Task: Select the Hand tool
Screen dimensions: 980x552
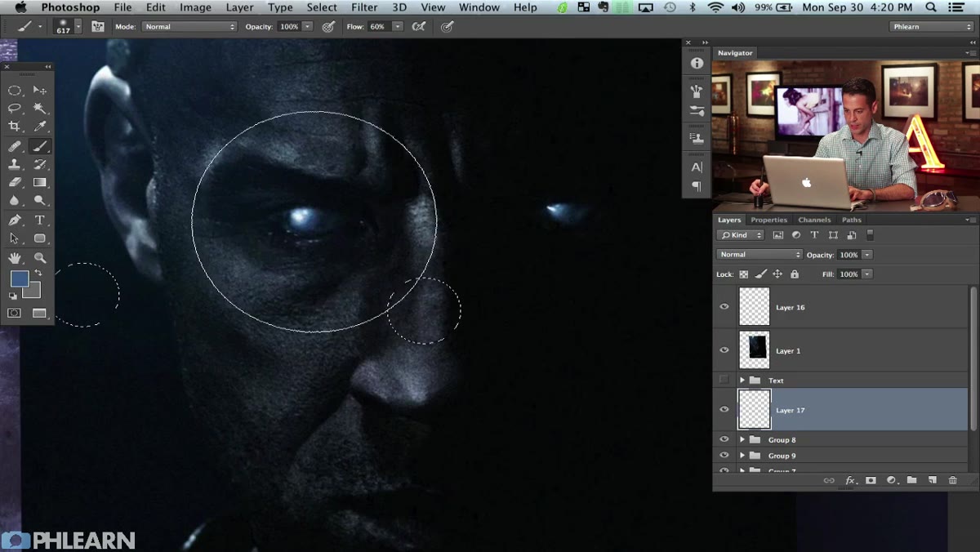Action: coord(15,258)
